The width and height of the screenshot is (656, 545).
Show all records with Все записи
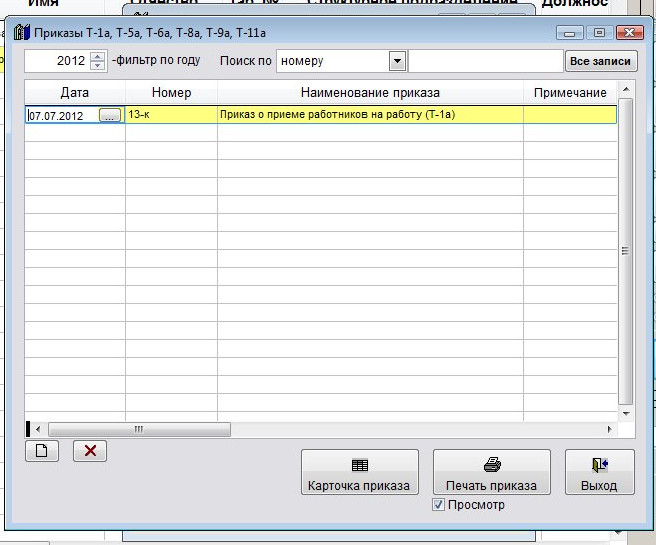tap(601, 61)
